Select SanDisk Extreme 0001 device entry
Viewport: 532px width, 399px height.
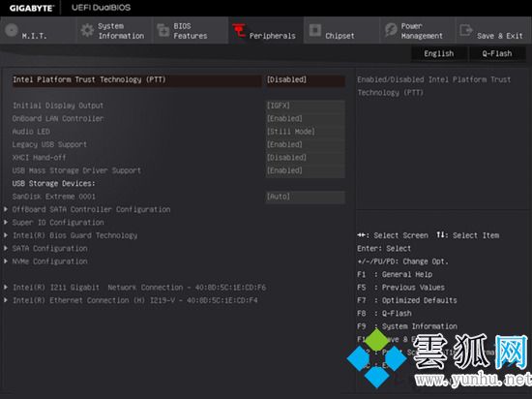click(53, 197)
